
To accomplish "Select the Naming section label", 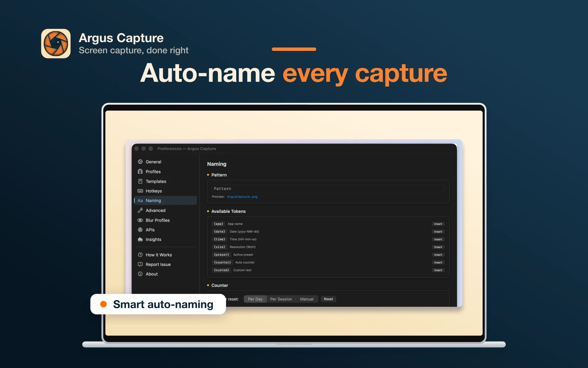I will (153, 201).
